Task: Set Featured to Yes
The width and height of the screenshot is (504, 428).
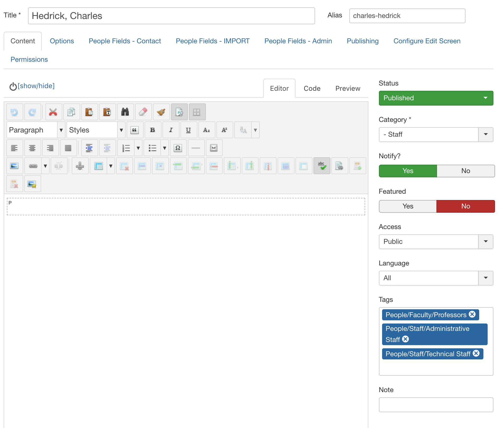Action: click(408, 206)
